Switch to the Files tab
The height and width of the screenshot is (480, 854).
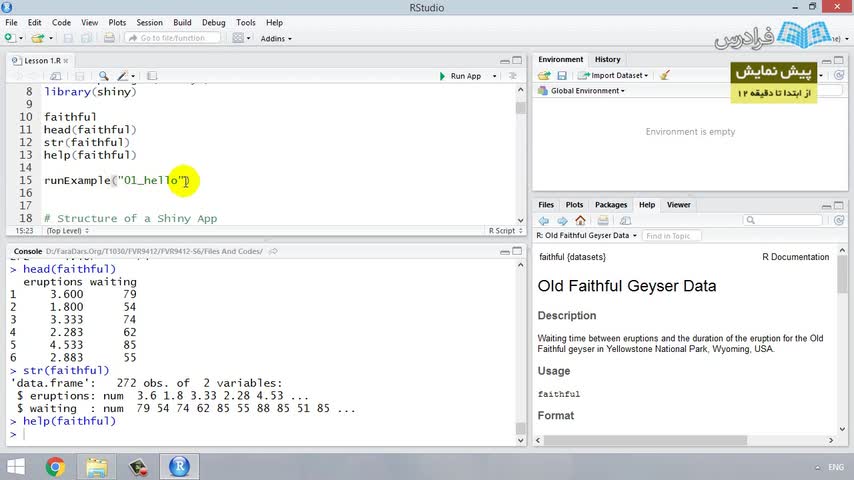click(546, 205)
